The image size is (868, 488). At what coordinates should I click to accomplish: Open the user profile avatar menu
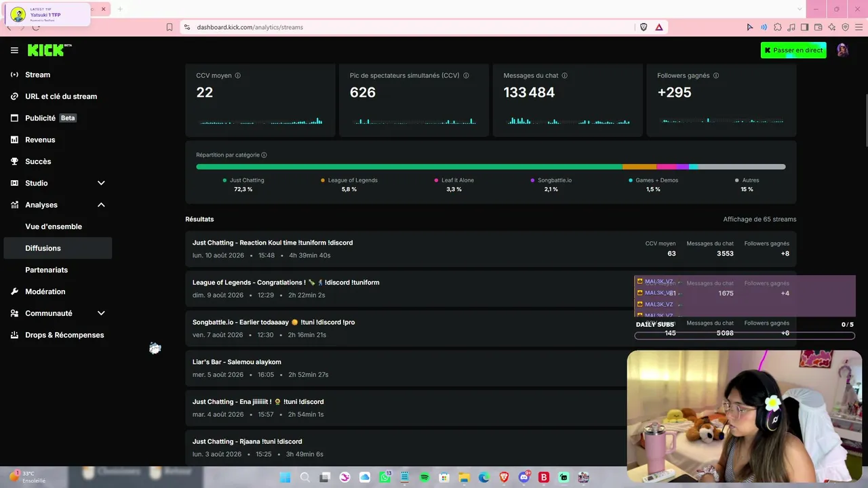click(x=843, y=50)
